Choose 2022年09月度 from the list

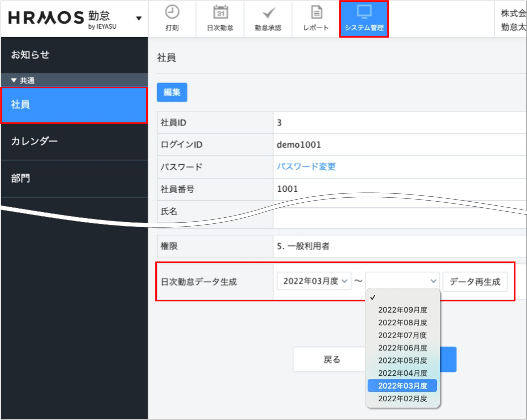402,310
